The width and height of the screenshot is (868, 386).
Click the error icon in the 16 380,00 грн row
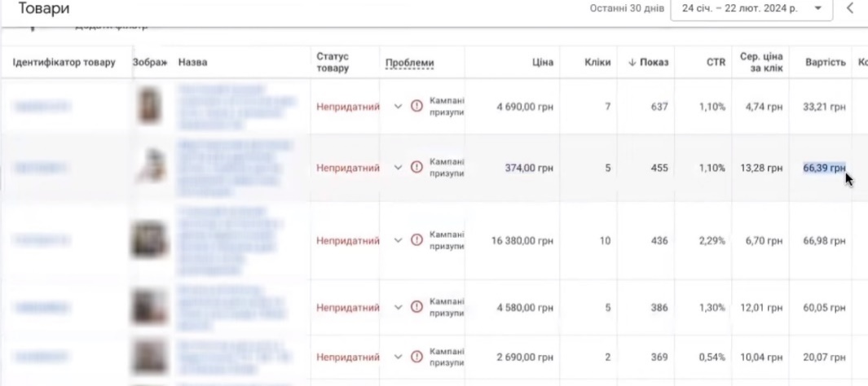point(416,240)
